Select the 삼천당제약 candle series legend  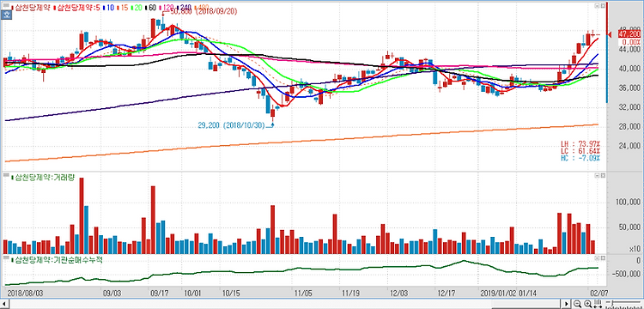[31, 8]
